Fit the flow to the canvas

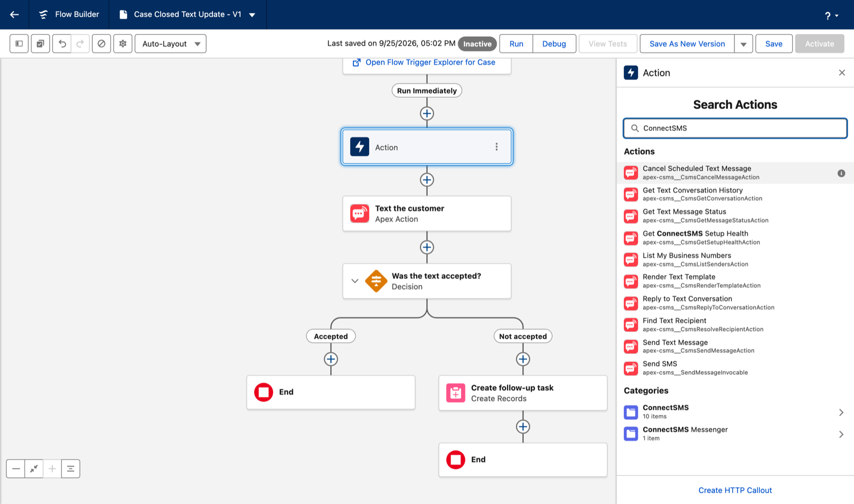coord(34,469)
